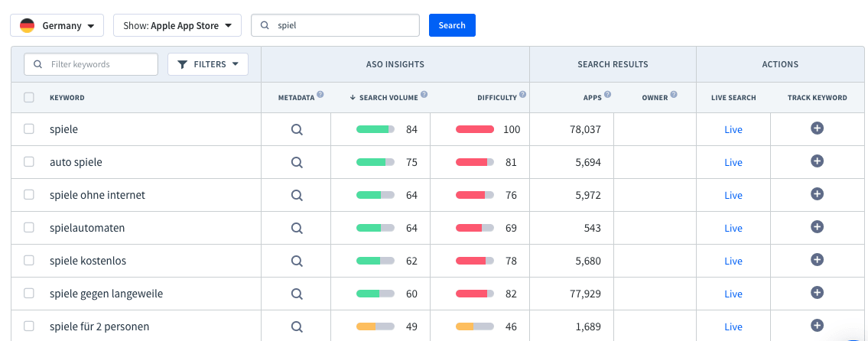Click apps count 1,689
Screen dimensions: 868x341
click(x=588, y=326)
